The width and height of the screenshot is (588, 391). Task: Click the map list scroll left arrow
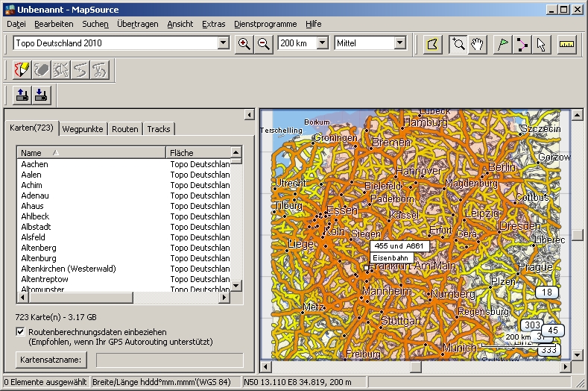coord(22,298)
